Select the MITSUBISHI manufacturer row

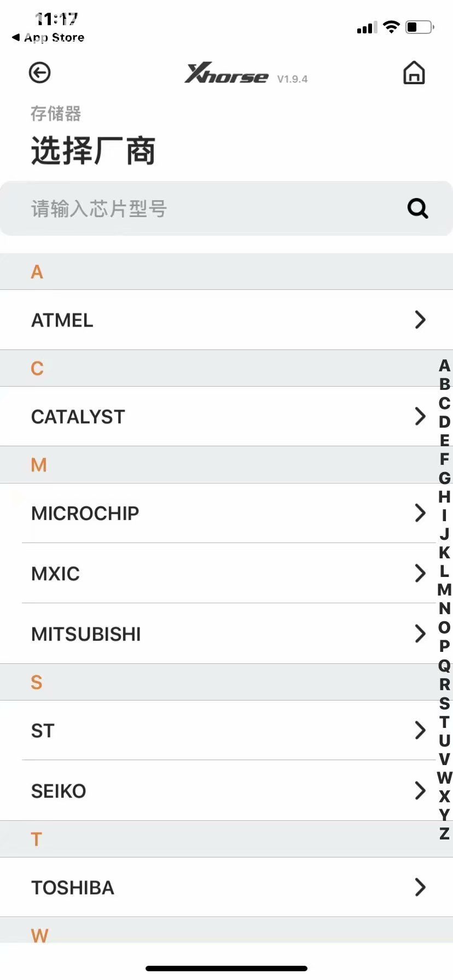tap(226, 634)
